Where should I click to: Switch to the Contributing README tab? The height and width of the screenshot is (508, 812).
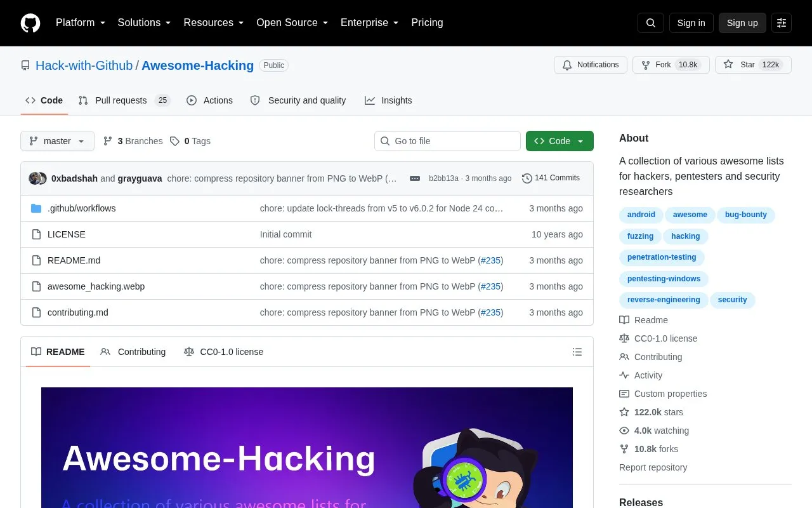[x=133, y=352]
